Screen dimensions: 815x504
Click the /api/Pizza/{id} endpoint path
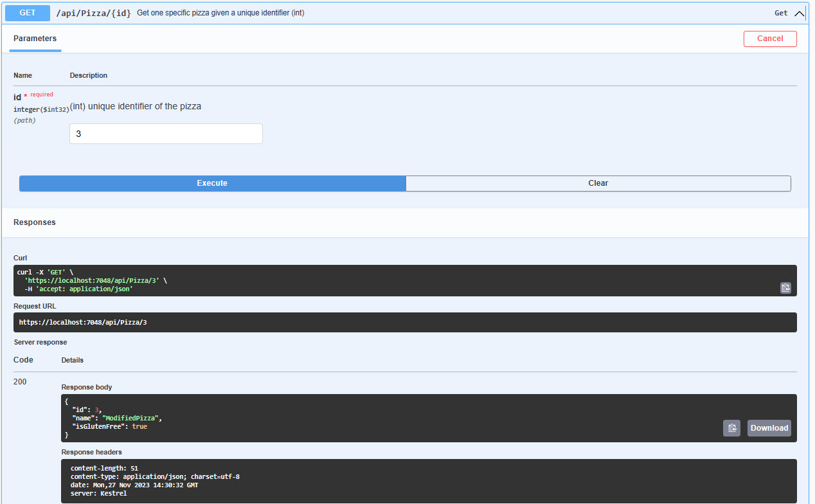pyautogui.click(x=93, y=13)
